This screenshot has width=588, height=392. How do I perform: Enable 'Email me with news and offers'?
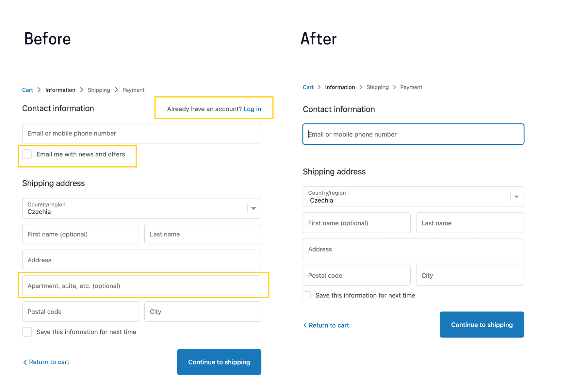(27, 154)
